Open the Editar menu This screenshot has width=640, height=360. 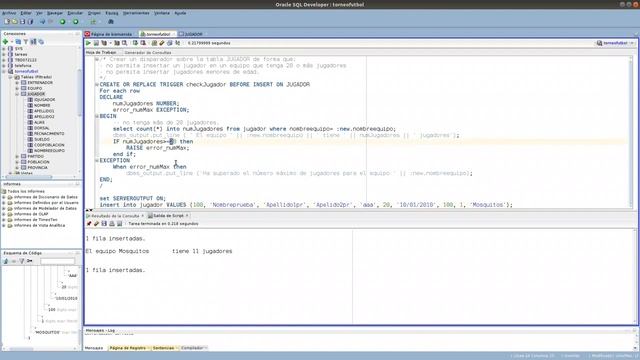coord(26,13)
